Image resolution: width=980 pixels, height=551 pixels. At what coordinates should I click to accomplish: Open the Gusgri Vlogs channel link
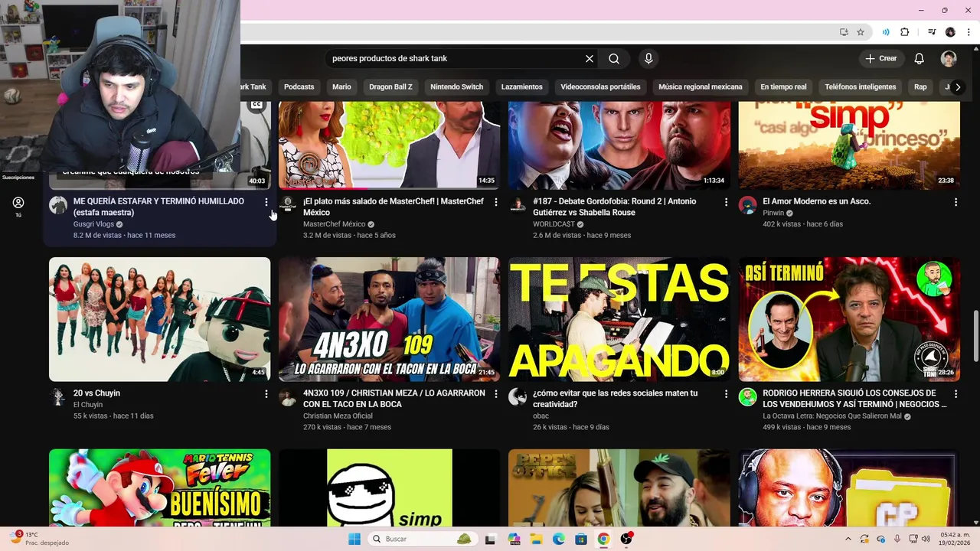coord(93,224)
